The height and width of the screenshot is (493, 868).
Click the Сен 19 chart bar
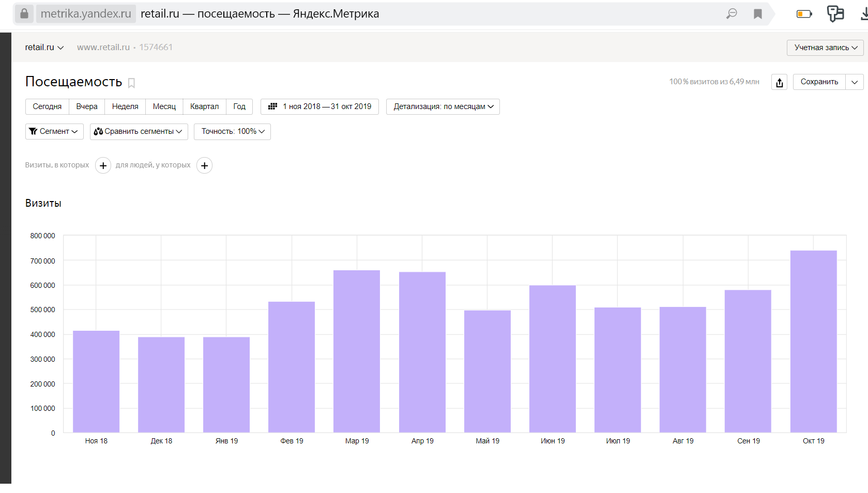tap(748, 361)
